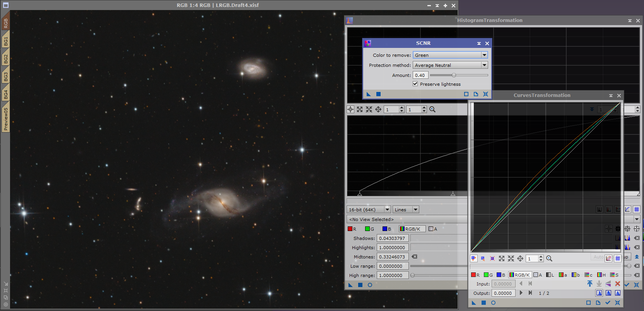Click the SCNR Reset icon
Screen dimensions: 644x311
pos(486,94)
